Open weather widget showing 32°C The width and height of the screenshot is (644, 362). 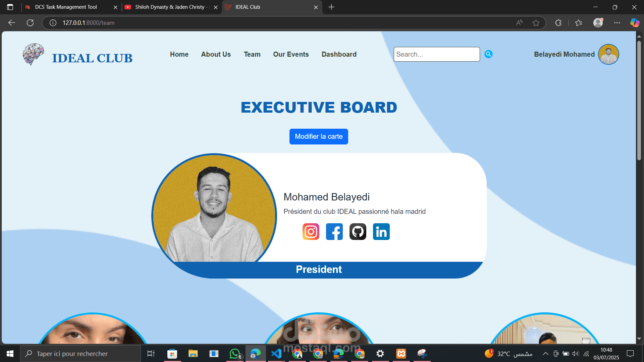coord(509,354)
